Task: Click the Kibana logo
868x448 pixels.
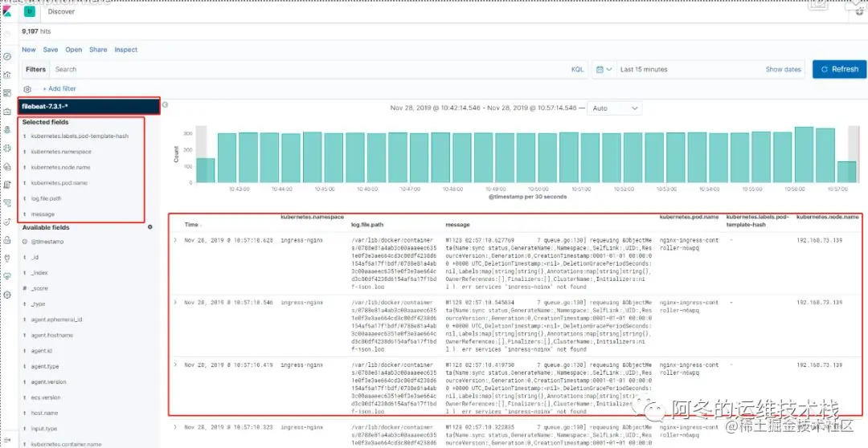Action: point(8,11)
